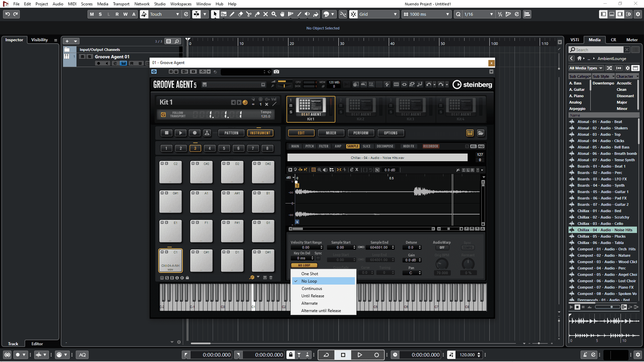
Task: Click the Media home icon
Action: [579, 58]
